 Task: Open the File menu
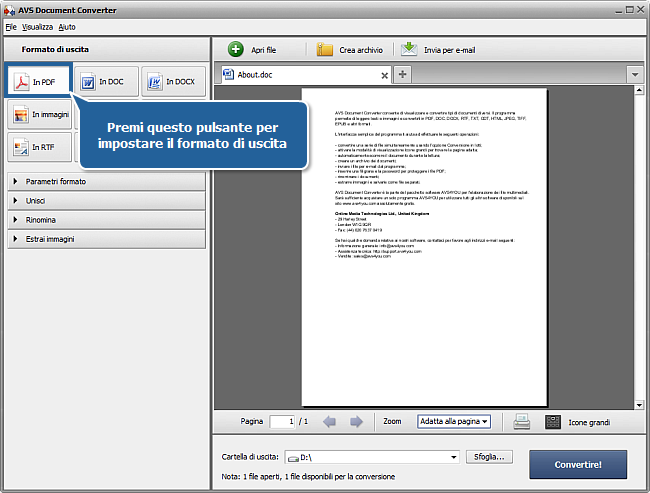pos(11,27)
